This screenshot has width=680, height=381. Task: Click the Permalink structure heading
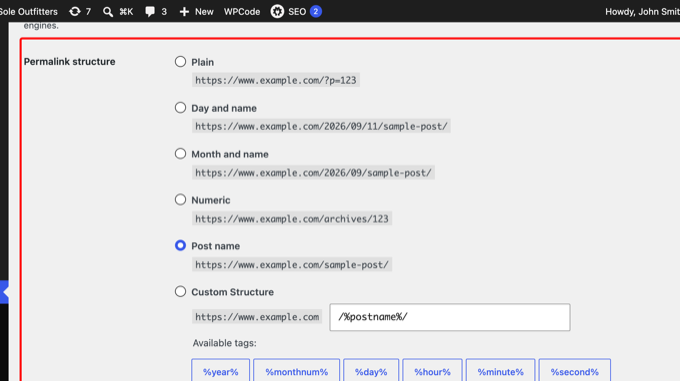69,62
